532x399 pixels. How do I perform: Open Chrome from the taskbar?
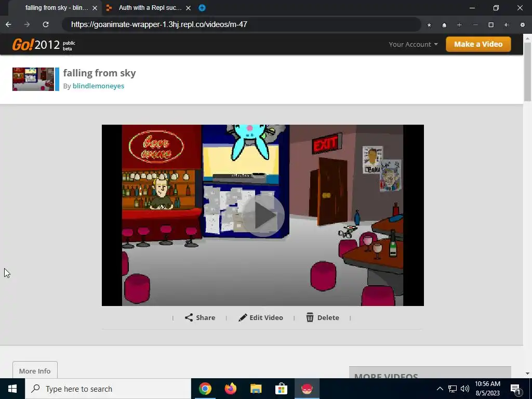[x=205, y=389]
